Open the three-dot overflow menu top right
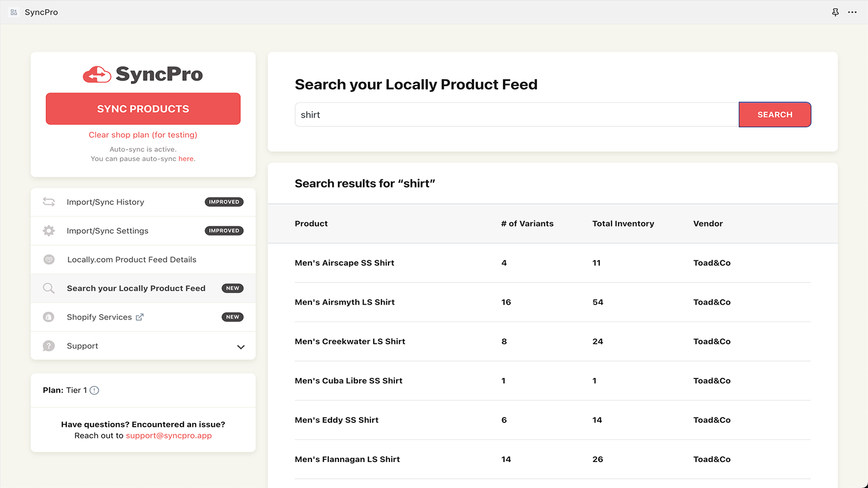868x488 pixels. 853,11
